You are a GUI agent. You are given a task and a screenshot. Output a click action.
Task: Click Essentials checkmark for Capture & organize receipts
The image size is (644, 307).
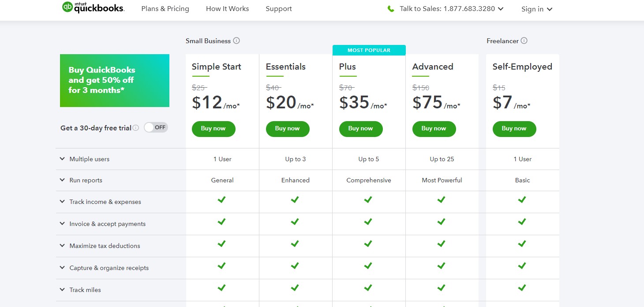295,266
